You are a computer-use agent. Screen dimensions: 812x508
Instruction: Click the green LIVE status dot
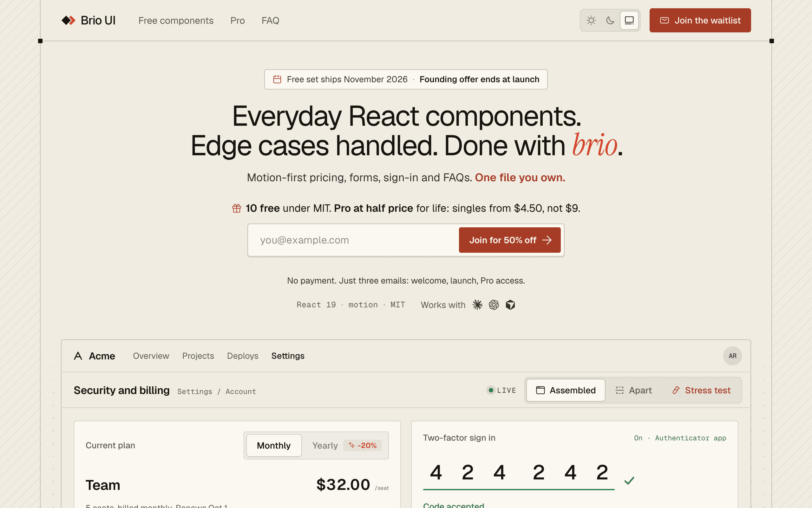491,390
